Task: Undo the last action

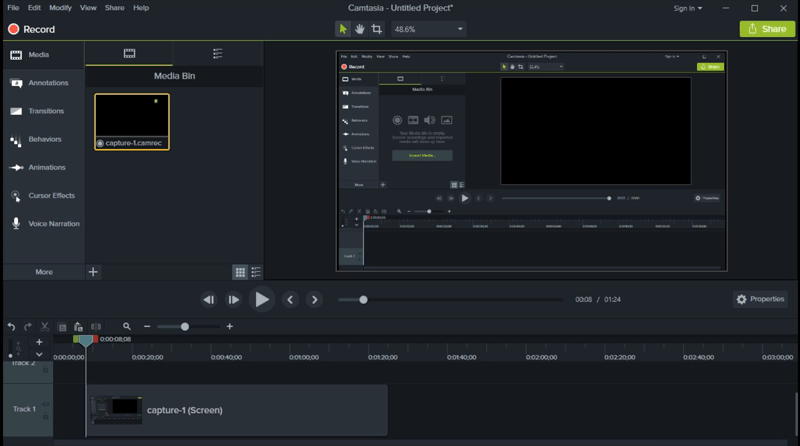Action: 11,326
